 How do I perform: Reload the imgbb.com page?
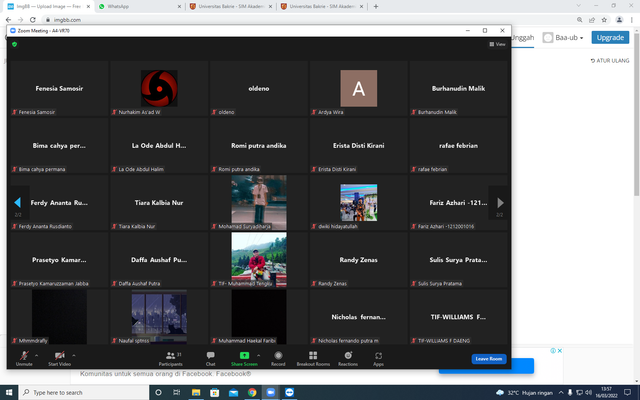(x=33, y=20)
